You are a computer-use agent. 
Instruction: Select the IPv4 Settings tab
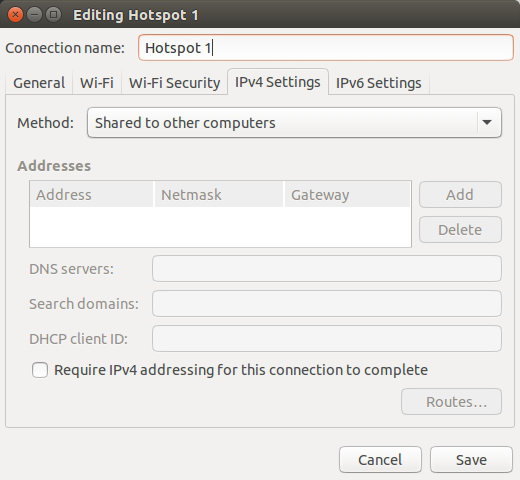[278, 82]
